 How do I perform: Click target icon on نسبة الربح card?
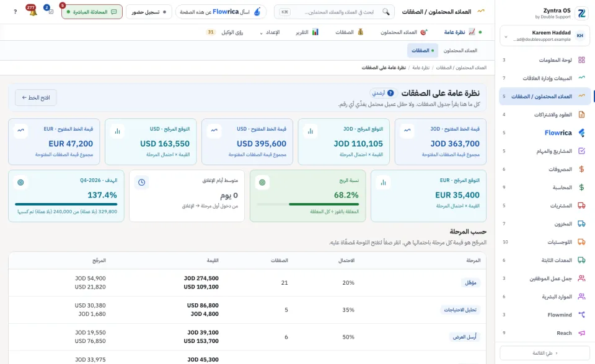click(x=262, y=183)
